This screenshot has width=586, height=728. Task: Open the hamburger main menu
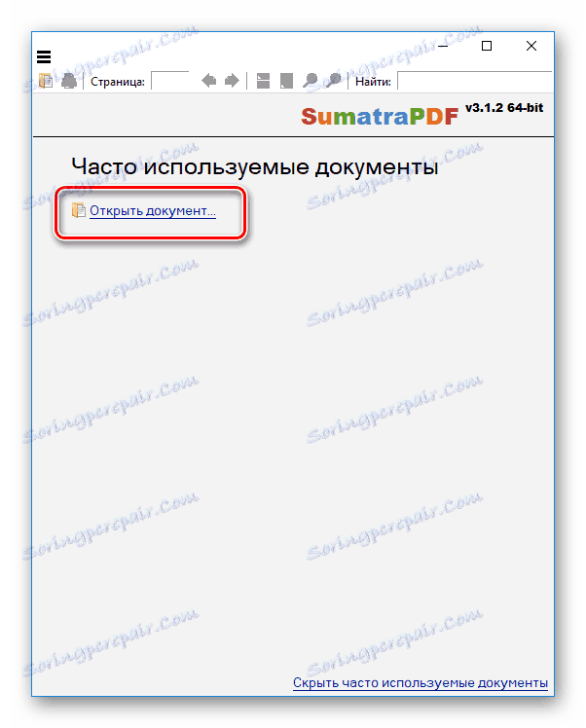click(44, 56)
